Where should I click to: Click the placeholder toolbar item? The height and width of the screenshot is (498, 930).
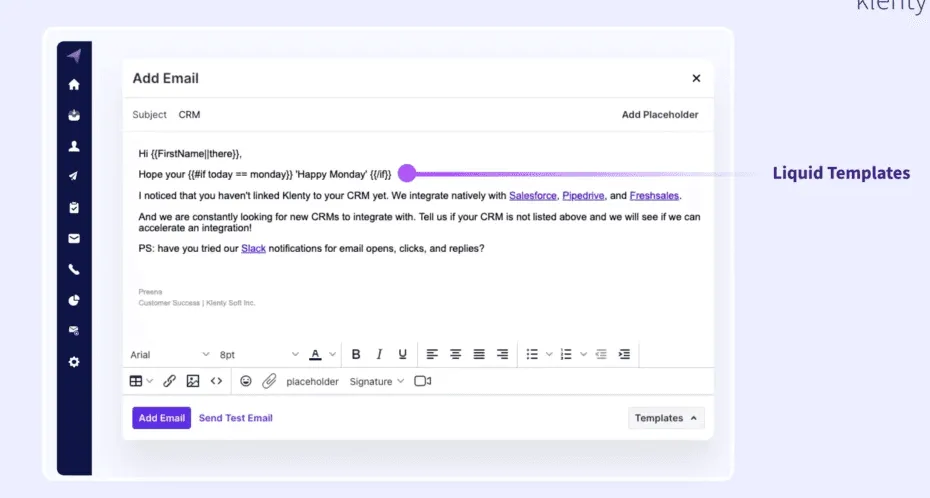click(x=312, y=381)
